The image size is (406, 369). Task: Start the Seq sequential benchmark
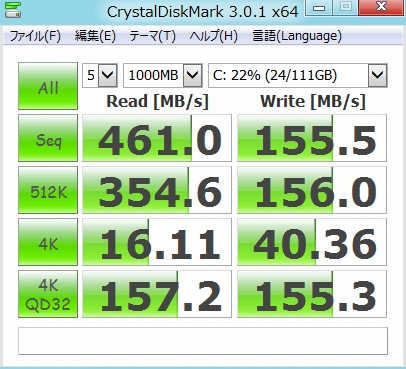pos(48,138)
